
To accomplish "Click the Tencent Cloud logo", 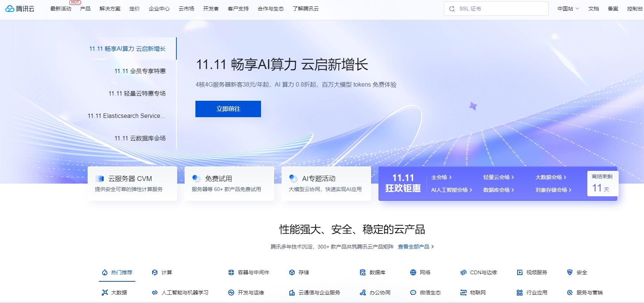I will (x=20, y=9).
